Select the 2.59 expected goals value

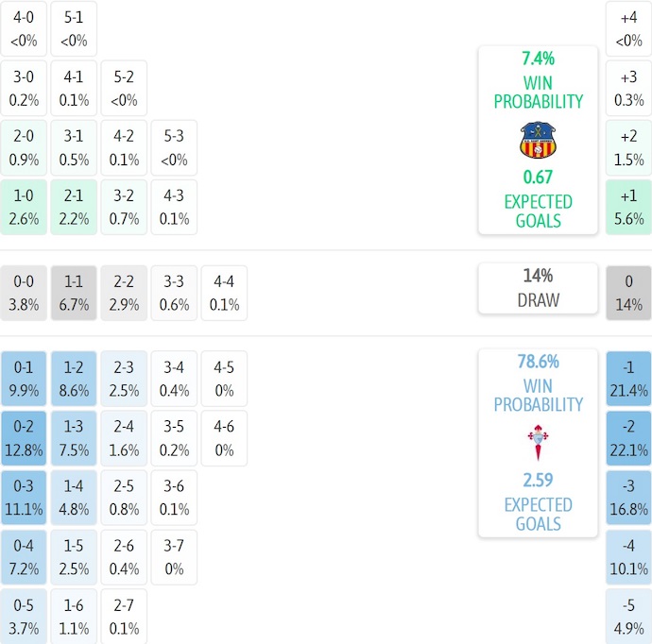click(538, 480)
